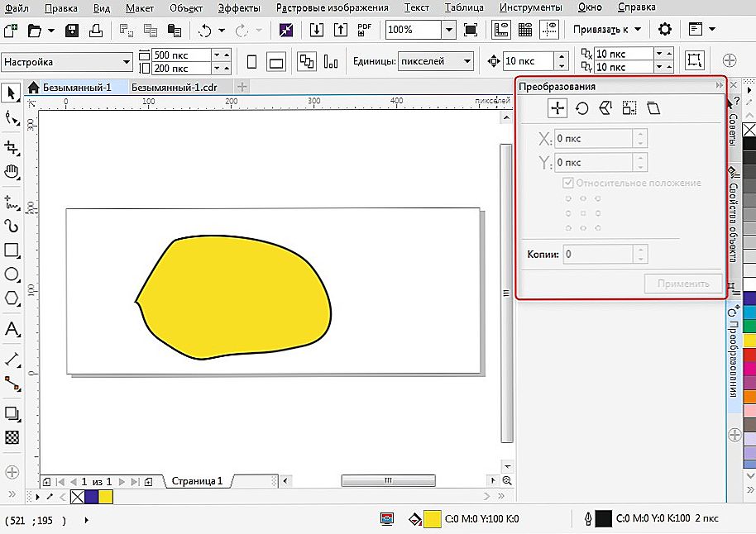The width and height of the screenshot is (756, 534).
Task: Choose center anchor point in Transformations grid
Action: tap(583, 213)
